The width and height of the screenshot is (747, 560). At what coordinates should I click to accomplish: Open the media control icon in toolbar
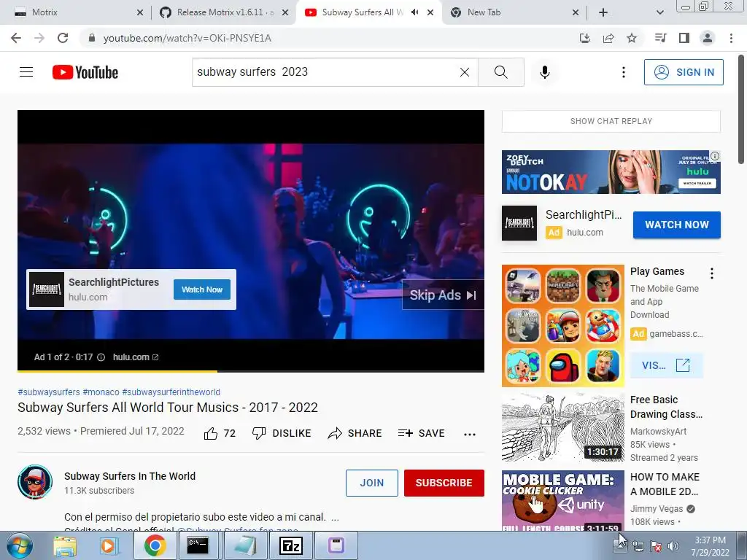(x=660, y=38)
